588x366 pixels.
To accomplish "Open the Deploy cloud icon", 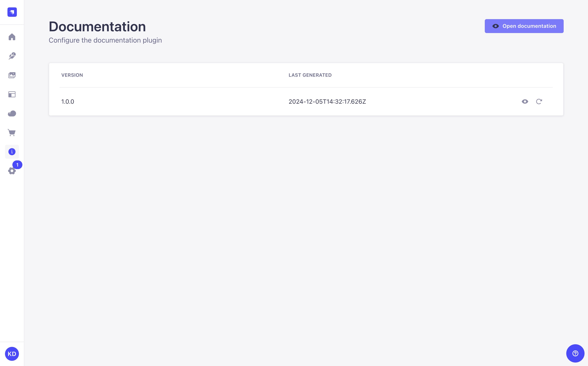I will point(12,113).
